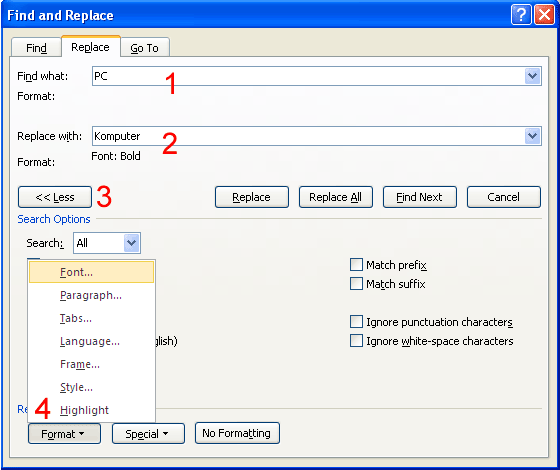The image size is (560, 470).
Task: Choose Style... from the Format menu
Action: 91,387
